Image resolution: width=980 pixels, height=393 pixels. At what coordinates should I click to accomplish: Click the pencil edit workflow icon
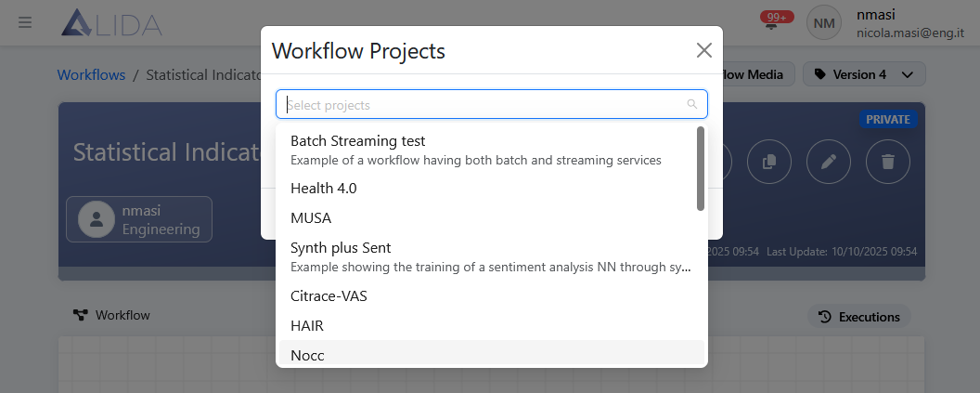(829, 162)
